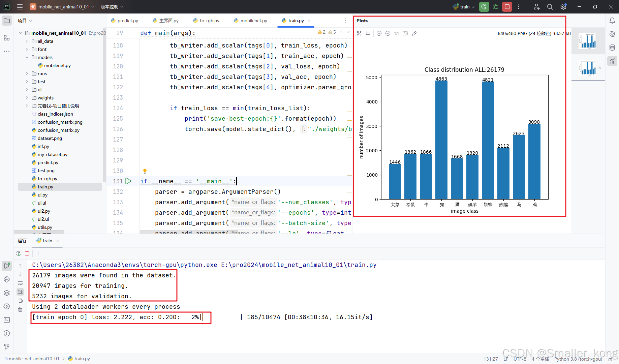
Task: Open IDE settings gear
Action: [x=563, y=7]
